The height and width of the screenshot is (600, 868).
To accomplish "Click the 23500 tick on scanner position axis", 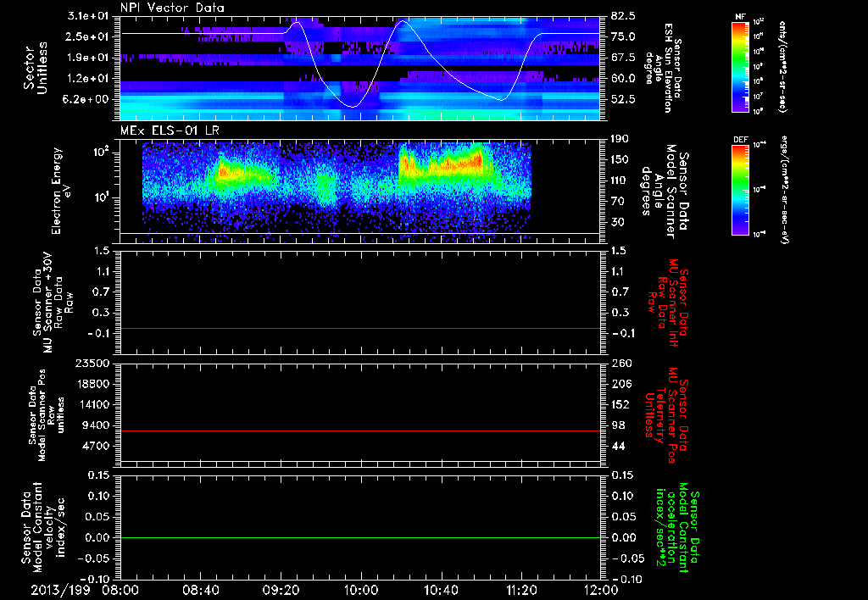I will click(x=92, y=363).
